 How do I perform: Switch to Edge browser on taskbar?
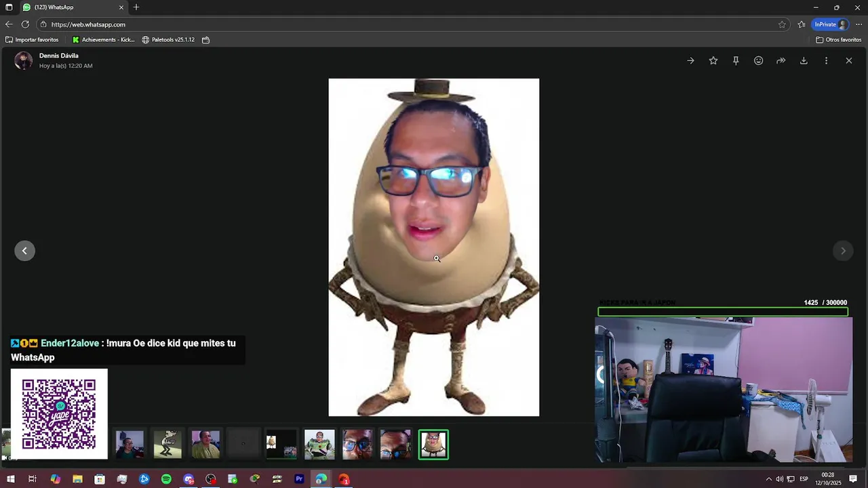coord(321,479)
